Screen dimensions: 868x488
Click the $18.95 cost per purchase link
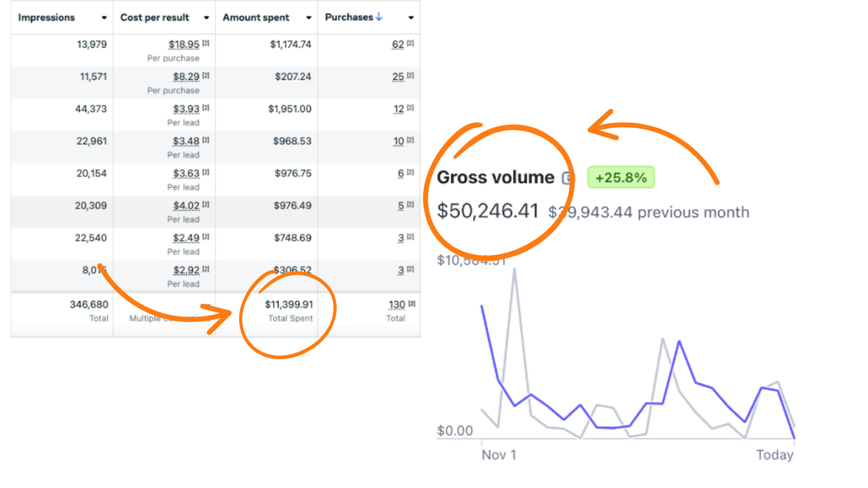tap(184, 45)
